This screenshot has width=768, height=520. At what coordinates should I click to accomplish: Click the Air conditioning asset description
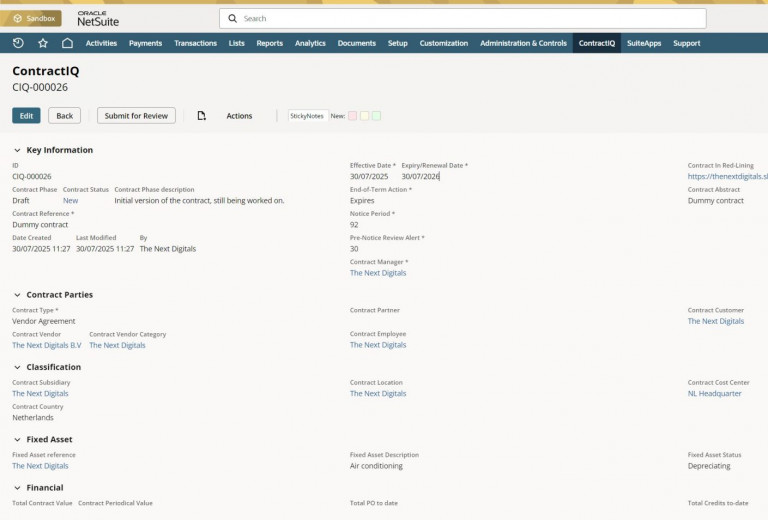click(376, 466)
